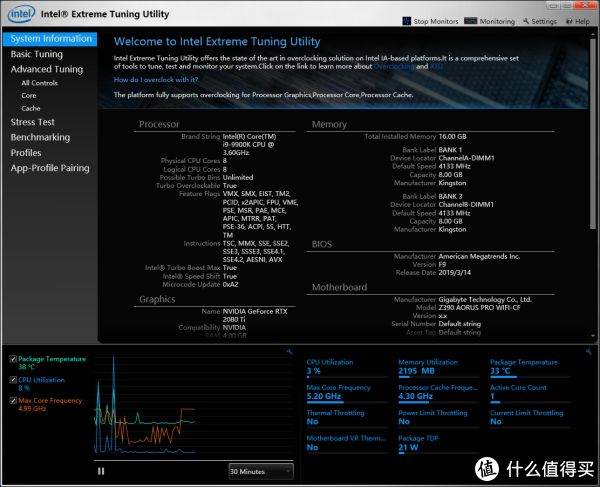The width and height of the screenshot is (600, 487).
Task: Open the Help menu
Action: click(578, 21)
